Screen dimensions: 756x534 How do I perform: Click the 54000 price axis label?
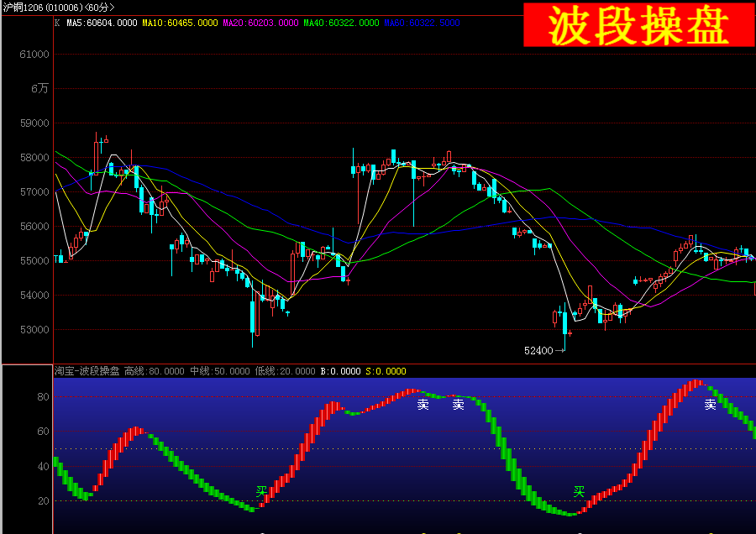click(x=34, y=296)
